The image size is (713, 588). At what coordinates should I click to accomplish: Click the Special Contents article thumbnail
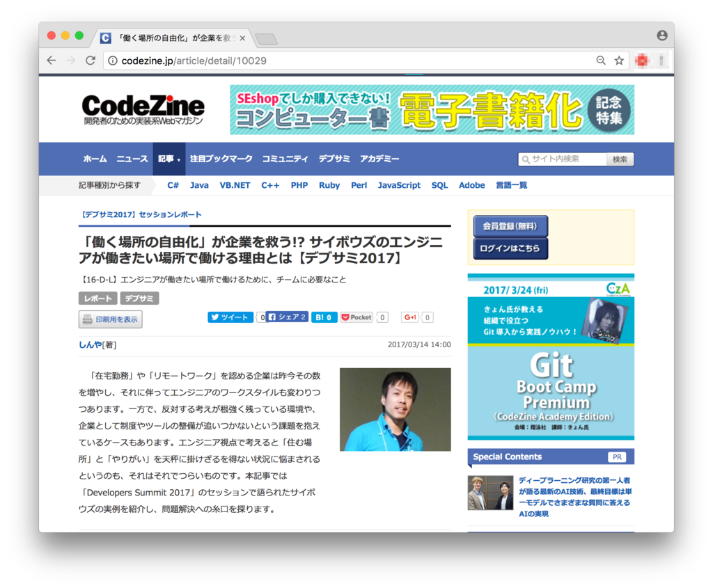tap(490, 493)
